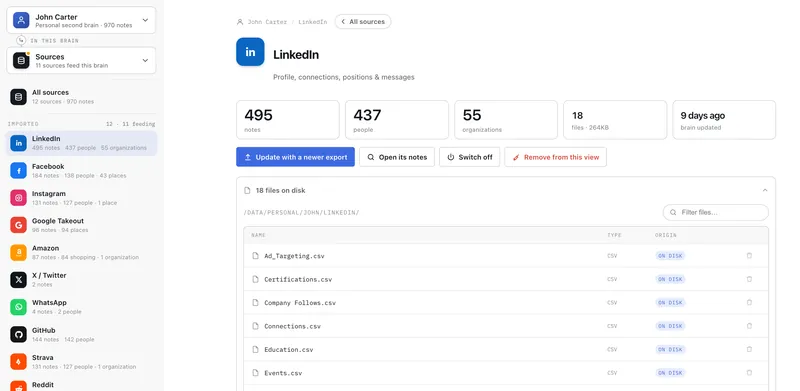Go back via All sources button

pos(363,22)
